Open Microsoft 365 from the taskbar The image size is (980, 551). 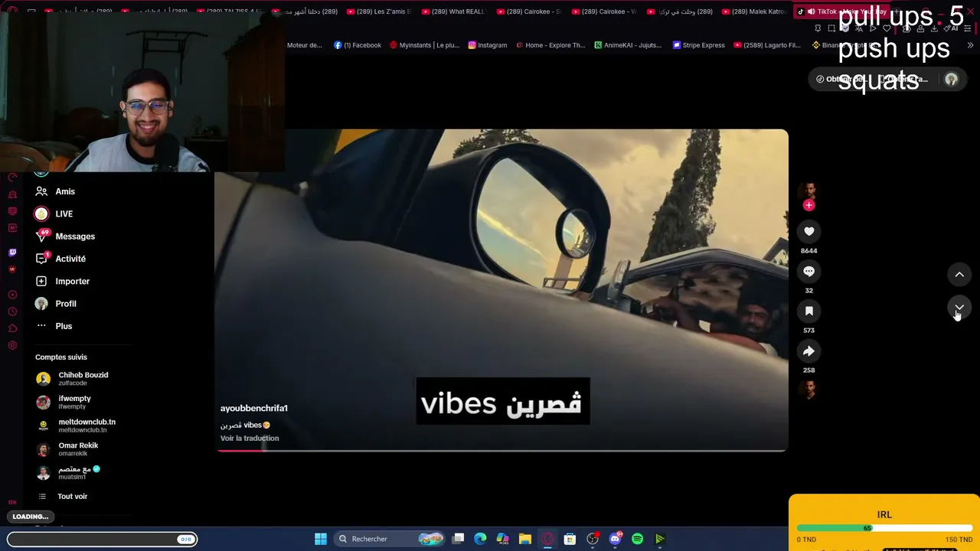coord(502,539)
